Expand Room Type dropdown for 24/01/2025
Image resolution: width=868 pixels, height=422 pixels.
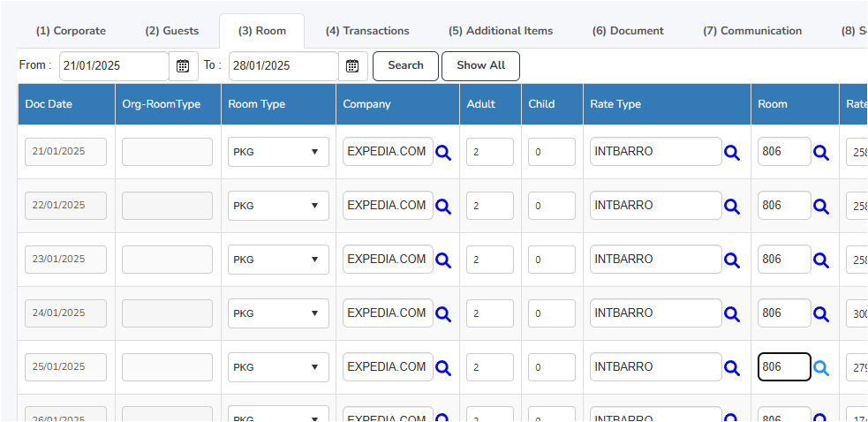pyautogui.click(x=278, y=313)
